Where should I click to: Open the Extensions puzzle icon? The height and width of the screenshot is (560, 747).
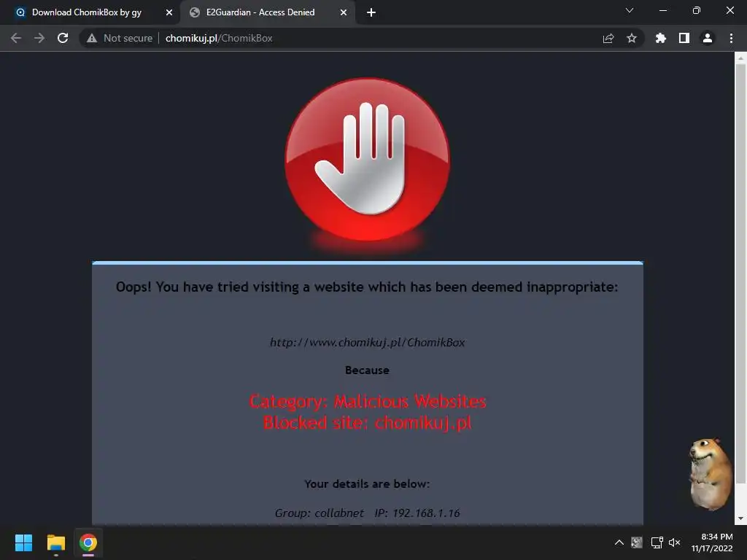point(661,38)
